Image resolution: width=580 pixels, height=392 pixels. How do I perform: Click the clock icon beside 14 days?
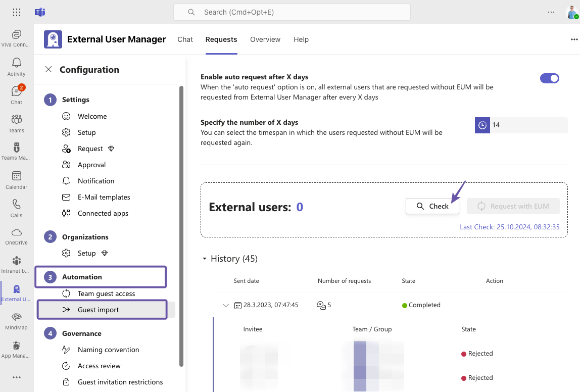[x=482, y=125]
